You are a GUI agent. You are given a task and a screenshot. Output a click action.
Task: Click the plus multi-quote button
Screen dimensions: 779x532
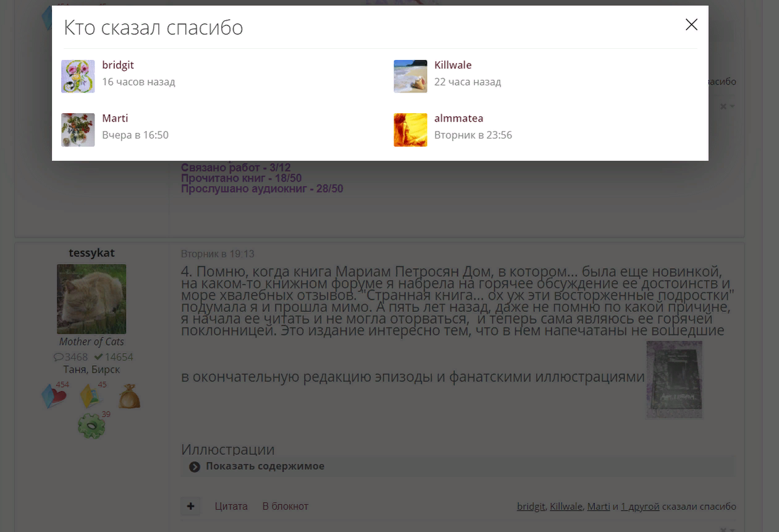(190, 507)
